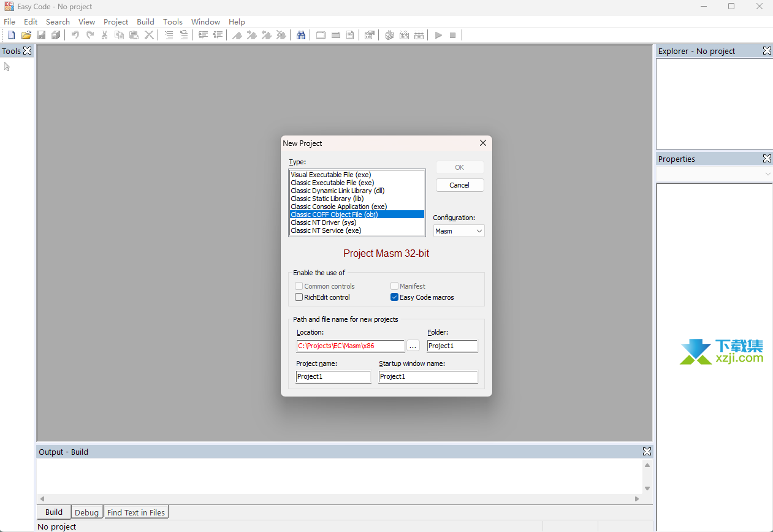Click the Cut scissors icon
The height and width of the screenshot is (532, 773).
pos(105,35)
